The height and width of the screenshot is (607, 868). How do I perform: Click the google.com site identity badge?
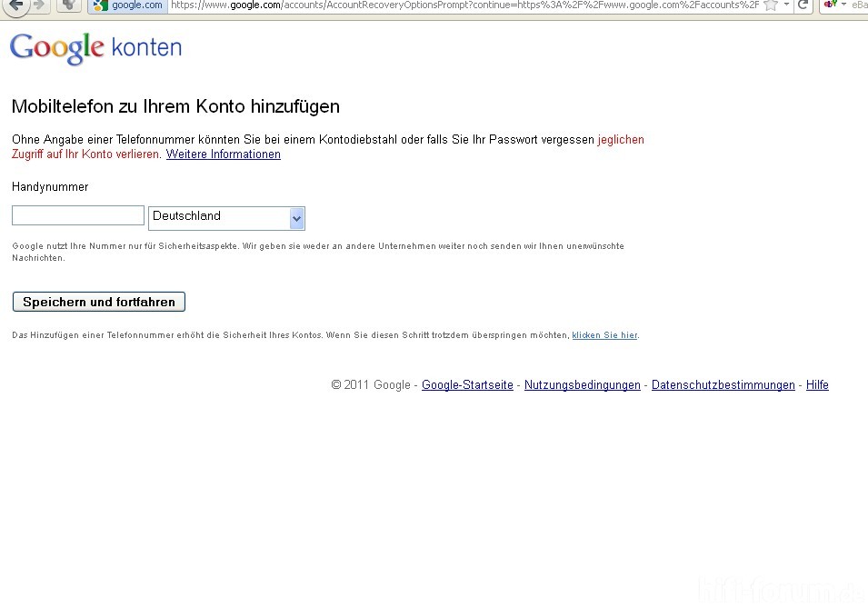(x=128, y=5)
